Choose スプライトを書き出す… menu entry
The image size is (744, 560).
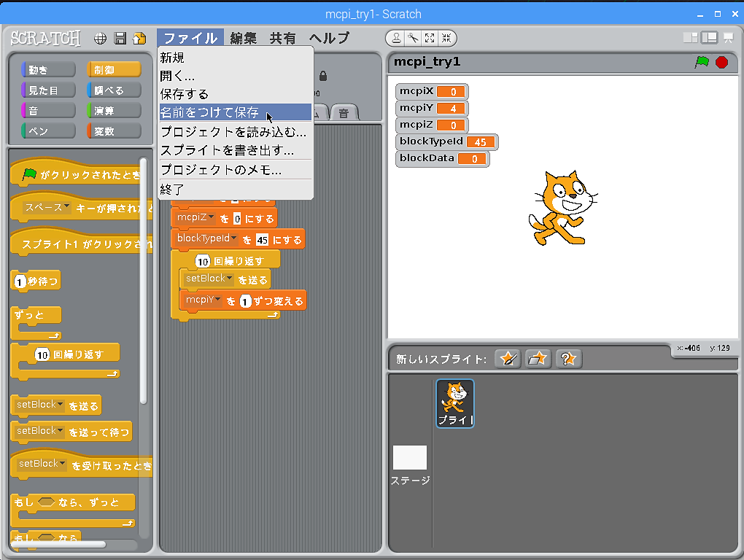point(236,150)
